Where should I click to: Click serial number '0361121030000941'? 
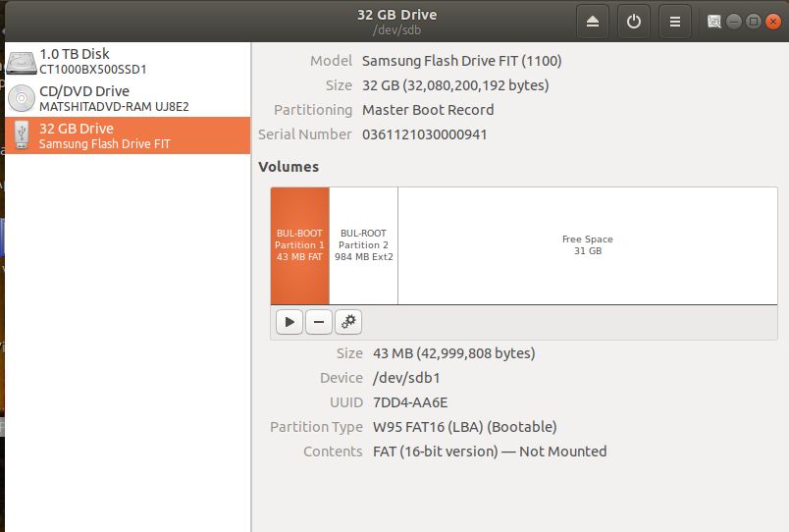(x=424, y=134)
